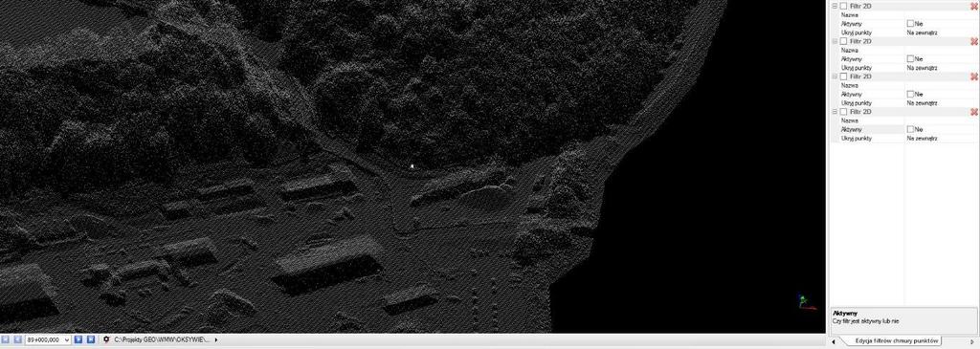This screenshot has width=980, height=349.
Task: Select the C:\Projekty GEO\WMW\OKSYWIE path text
Action: tap(163, 339)
